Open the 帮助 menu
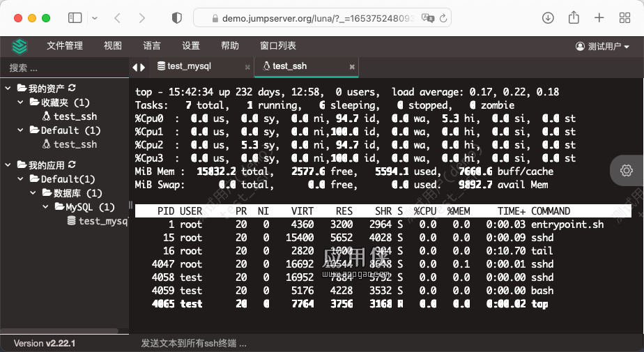The width and height of the screenshot is (644, 352). [x=229, y=45]
